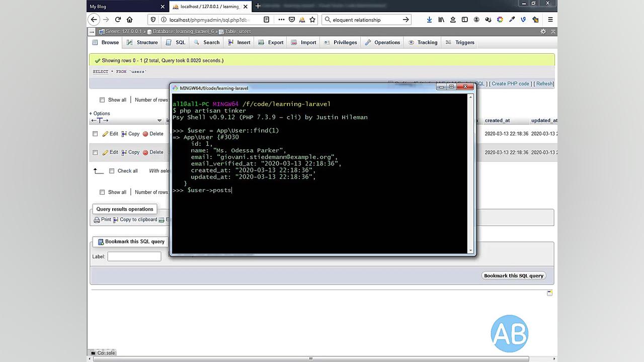Click Copy in the first result row
Image resolution: width=644 pixels, height=362 pixels.
(130, 134)
